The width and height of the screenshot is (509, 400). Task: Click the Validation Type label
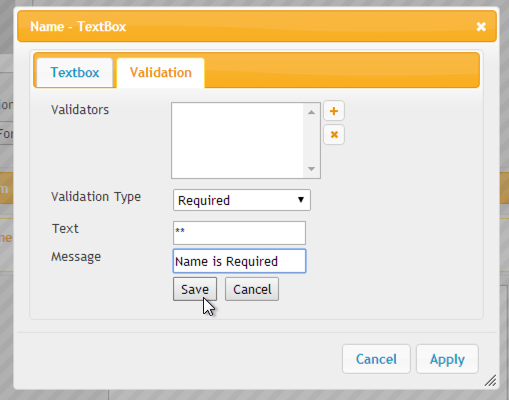[x=96, y=197]
